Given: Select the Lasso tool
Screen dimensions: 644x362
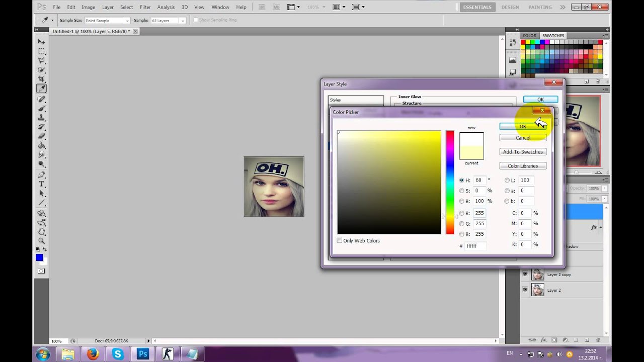Looking at the screenshot, I should click(42, 60).
